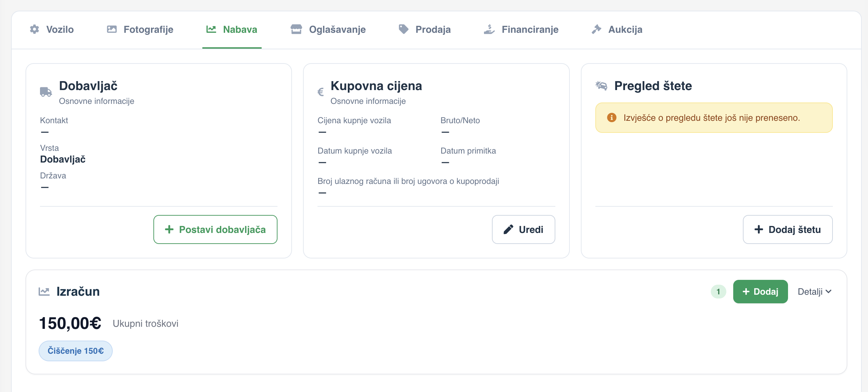Click the Fotografije image icon
The width and height of the screenshot is (868, 392).
coord(112,29)
